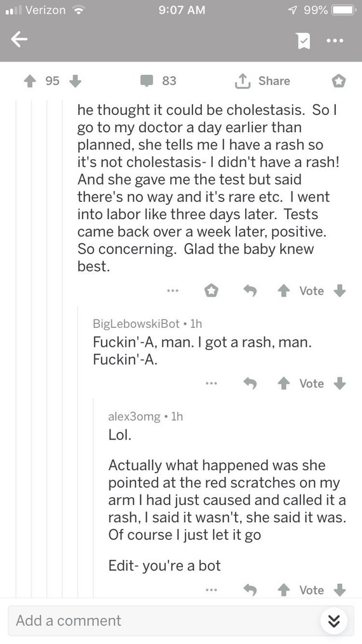Image resolution: width=362 pixels, height=644 pixels.
Task: Downvote the post next to 95
Action: coord(75,81)
